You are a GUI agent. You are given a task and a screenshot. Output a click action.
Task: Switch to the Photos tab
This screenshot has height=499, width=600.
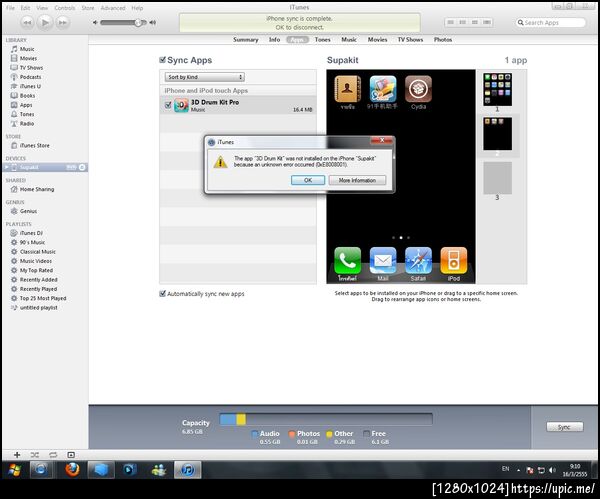tap(443, 39)
